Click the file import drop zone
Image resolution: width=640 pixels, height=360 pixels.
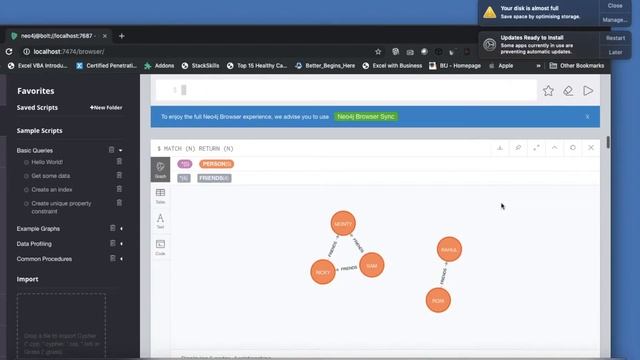(x=61, y=326)
